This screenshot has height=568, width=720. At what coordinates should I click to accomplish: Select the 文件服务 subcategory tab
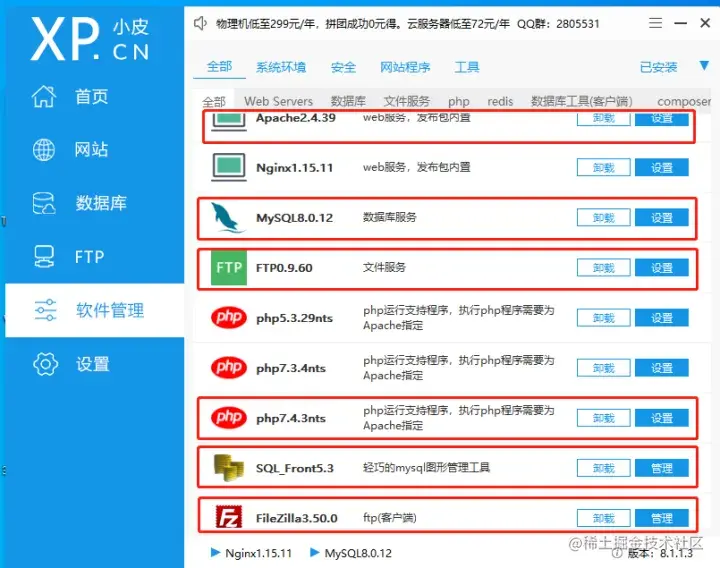click(406, 101)
